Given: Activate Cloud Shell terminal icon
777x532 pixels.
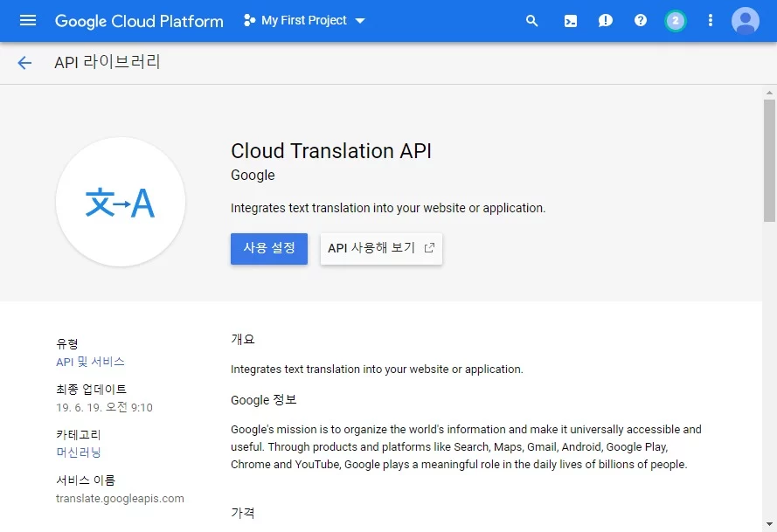Looking at the screenshot, I should 570,21.
